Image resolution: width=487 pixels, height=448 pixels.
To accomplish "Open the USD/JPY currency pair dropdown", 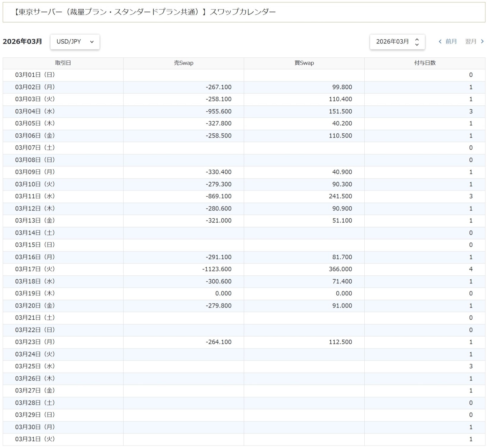I will pyautogui.click(x=75, y=42).
